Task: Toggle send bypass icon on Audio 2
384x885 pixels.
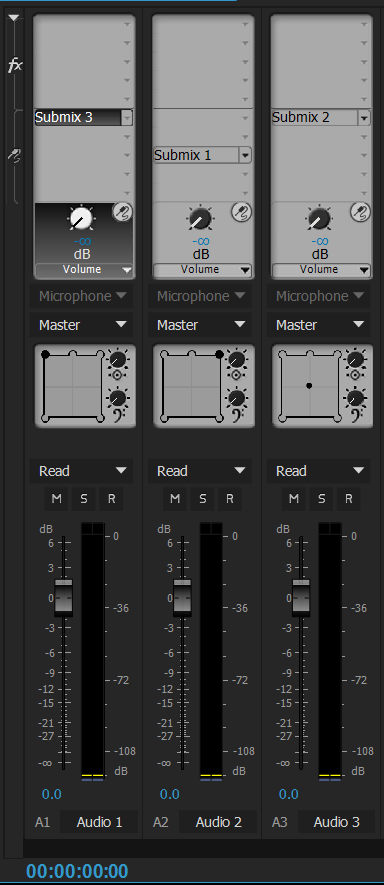Action: (x=240, y=212)
